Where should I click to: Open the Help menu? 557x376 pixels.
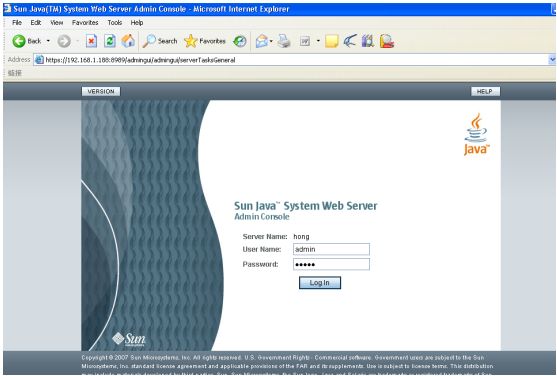(x=137, y=23)
